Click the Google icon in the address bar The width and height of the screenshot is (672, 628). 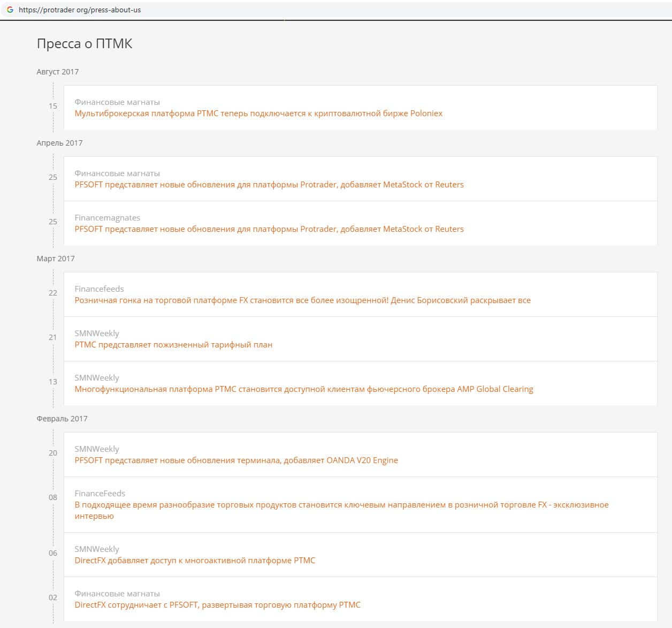(10, 10)
